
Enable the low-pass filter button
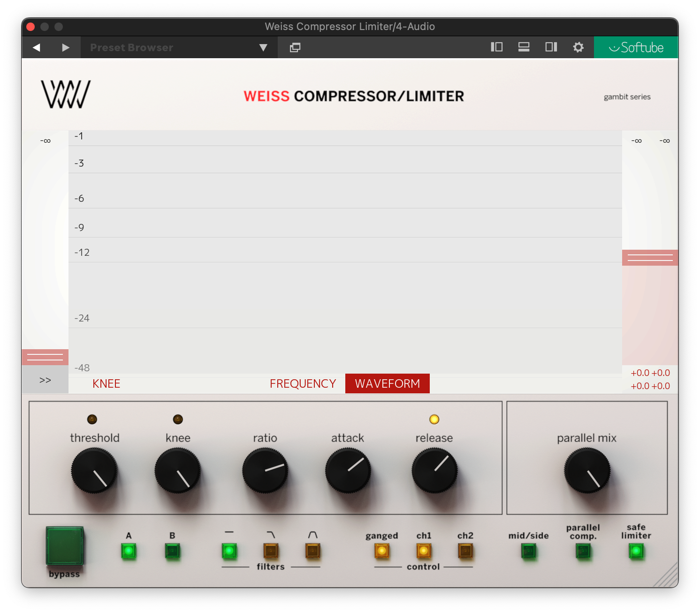(271, 551)
